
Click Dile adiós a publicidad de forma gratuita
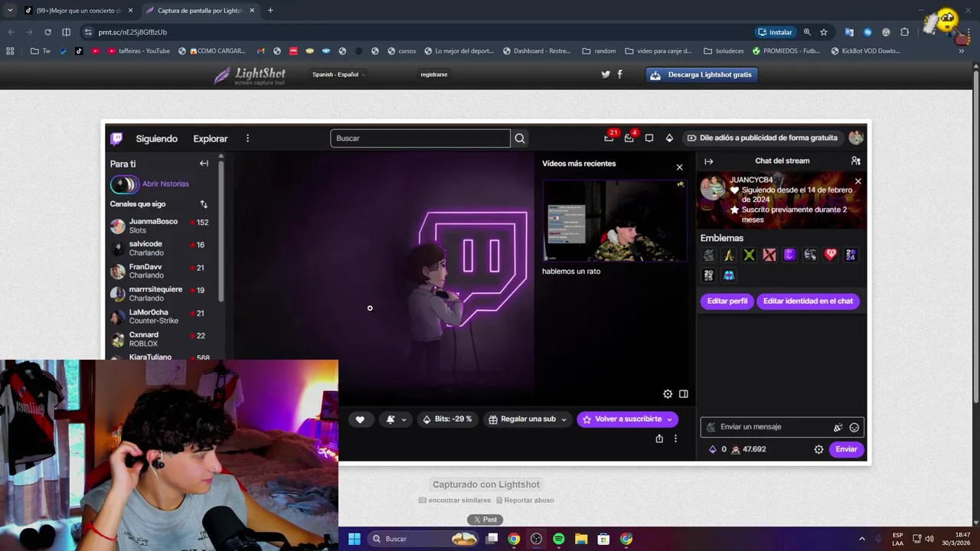[x=762, y=138]
